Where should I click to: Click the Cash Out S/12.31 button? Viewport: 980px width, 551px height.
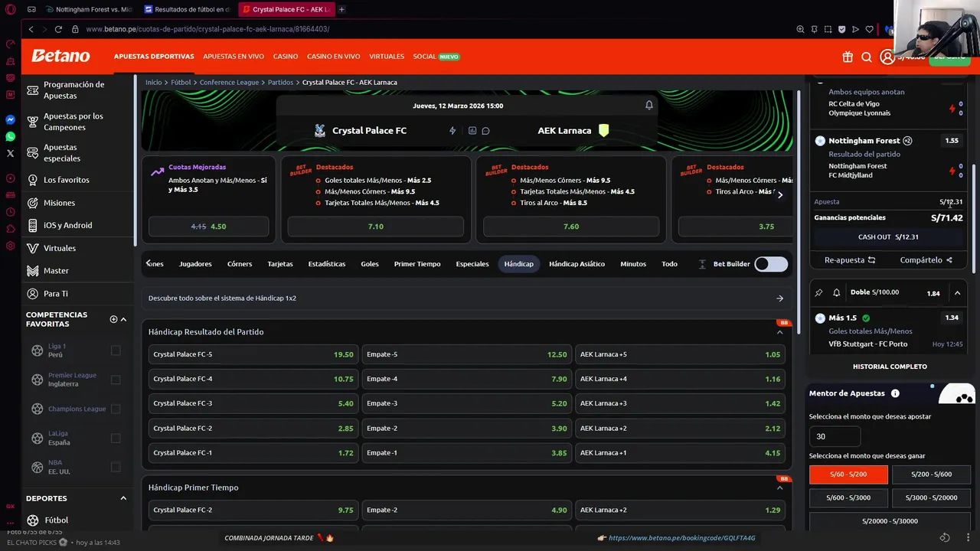coord(889,237)
